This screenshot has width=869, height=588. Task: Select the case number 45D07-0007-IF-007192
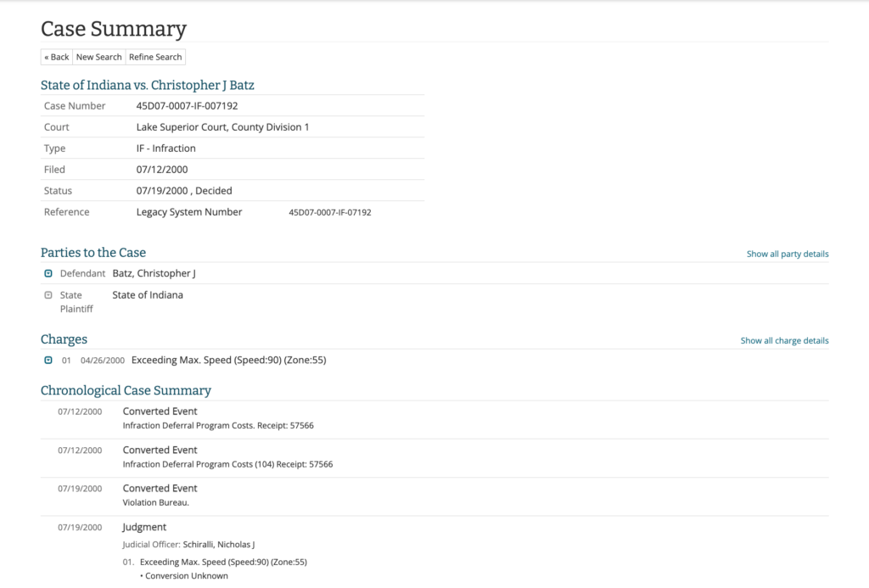(187, 106)
